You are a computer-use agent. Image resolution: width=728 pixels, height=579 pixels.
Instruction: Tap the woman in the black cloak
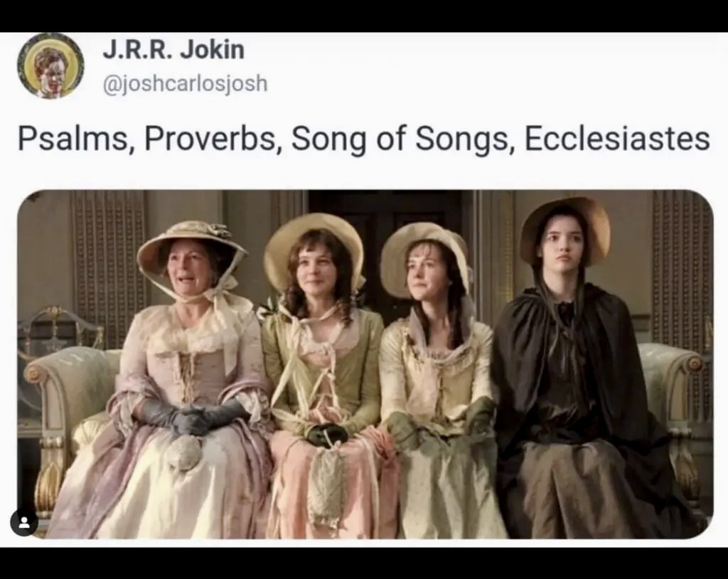[x=580, y=372]
